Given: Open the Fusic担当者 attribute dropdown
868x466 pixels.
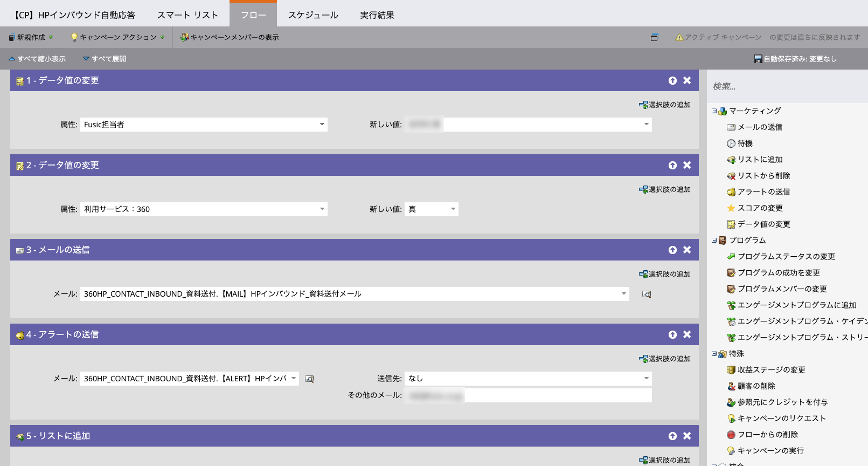Looking at the screenshot, I should click(x=322, y=125).
